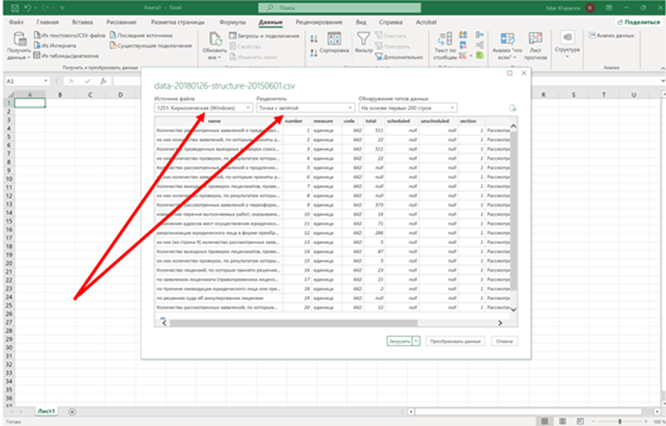Image resolution: width=666 pixels, height=426 pixels.
Task: Click Преобразовать данные button
Action: [x=455, y=341]
